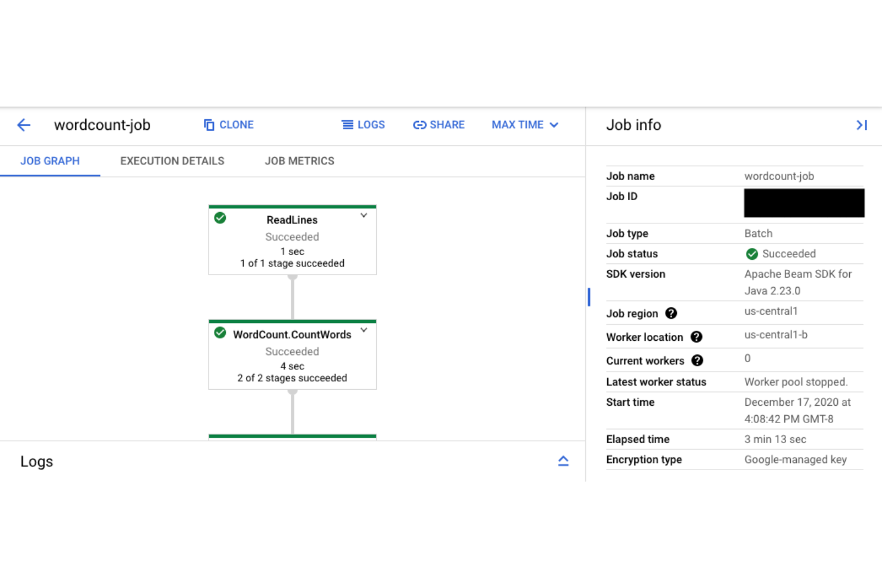
Task: Select the Job Graph tab
Action: 50,161
